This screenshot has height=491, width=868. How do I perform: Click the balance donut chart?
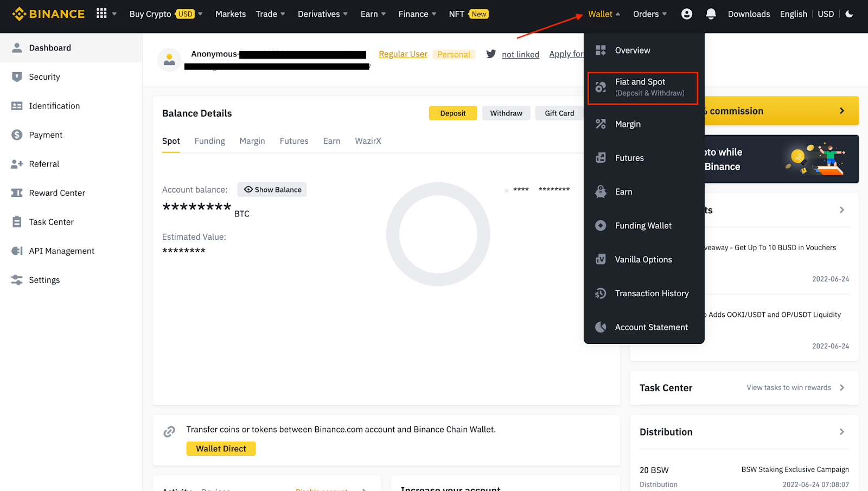tap(438, 234)
